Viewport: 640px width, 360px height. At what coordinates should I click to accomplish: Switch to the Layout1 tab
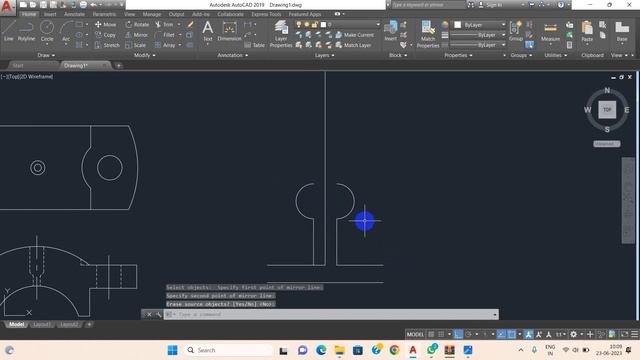point(42,324)
